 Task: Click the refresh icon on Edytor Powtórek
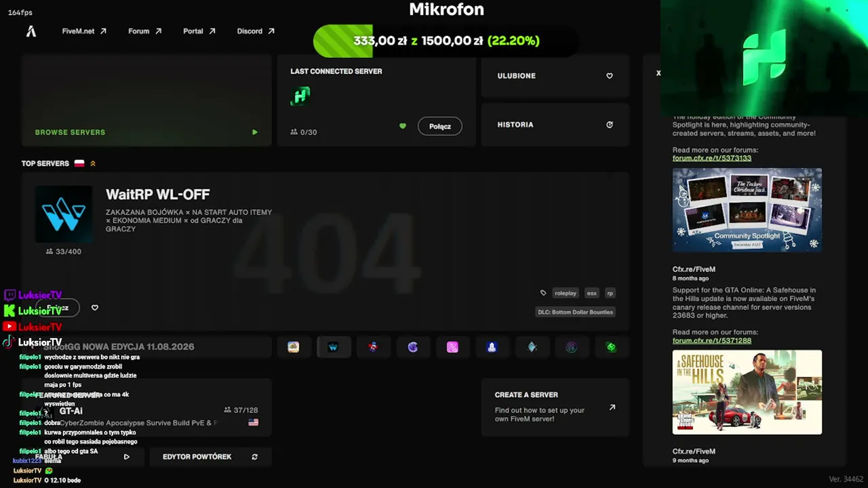click(x=255, y=457)
